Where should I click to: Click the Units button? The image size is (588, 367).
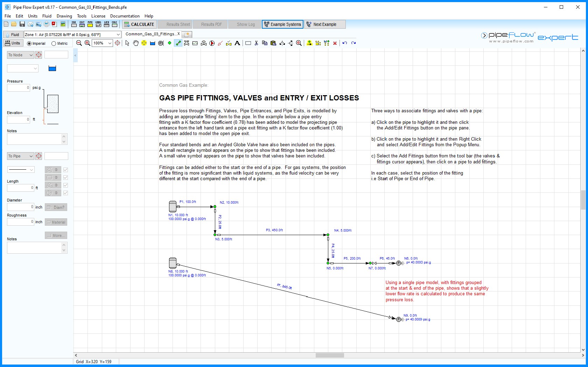[13, 43]
